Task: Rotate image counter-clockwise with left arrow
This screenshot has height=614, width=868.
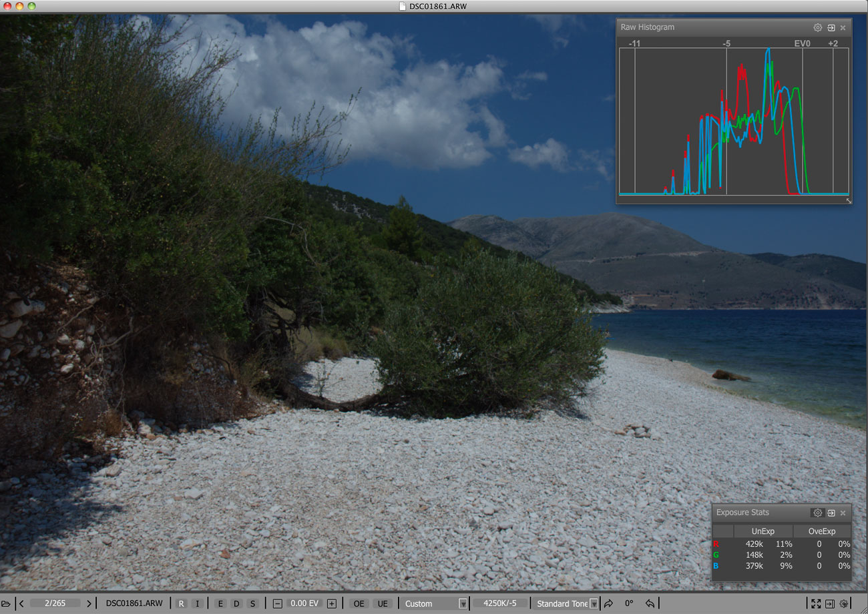Action: click(650, 603)
